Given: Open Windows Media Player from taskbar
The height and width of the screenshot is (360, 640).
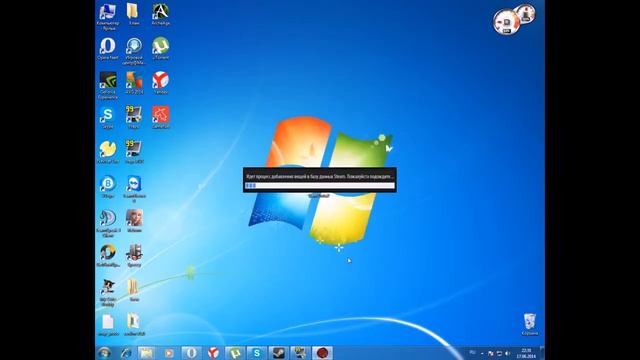Looking at the screenshot, I should [169, 353].
